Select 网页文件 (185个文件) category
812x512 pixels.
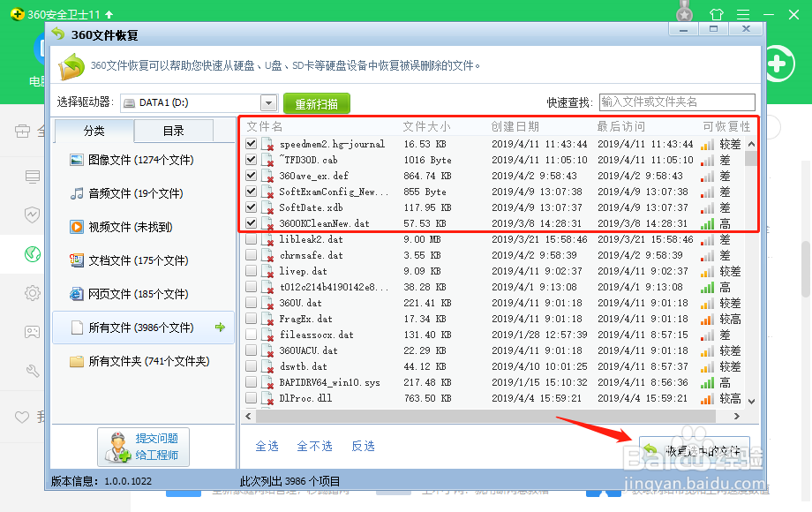tap(143, 294)
